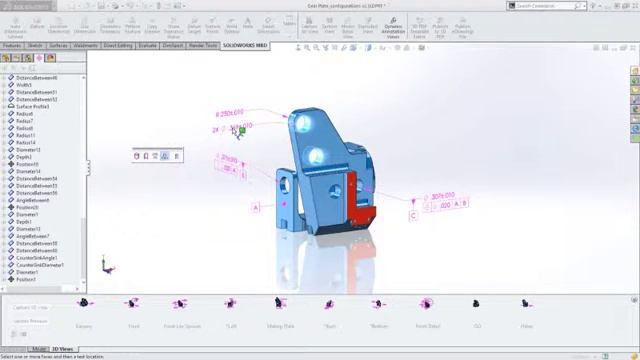Screen dimensions: 640x360
Task: Switch to the DimXpert ribbon tab
Action: click(173, 46)
